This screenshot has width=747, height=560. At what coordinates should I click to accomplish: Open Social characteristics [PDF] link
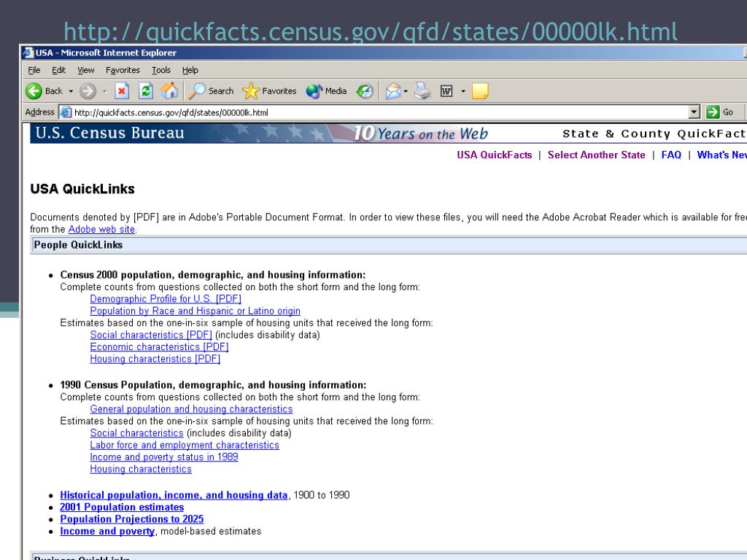pos(150,335)
